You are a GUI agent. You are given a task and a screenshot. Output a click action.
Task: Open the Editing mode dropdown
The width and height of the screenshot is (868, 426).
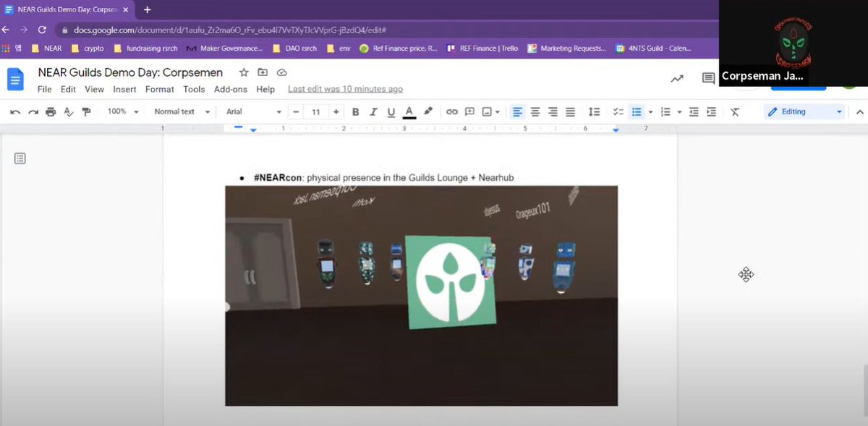(804, 112)
